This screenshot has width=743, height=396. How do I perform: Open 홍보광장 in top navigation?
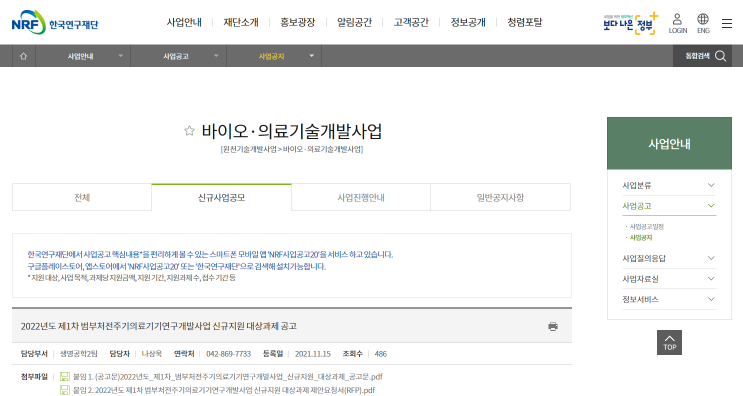[x=298, y=22]
